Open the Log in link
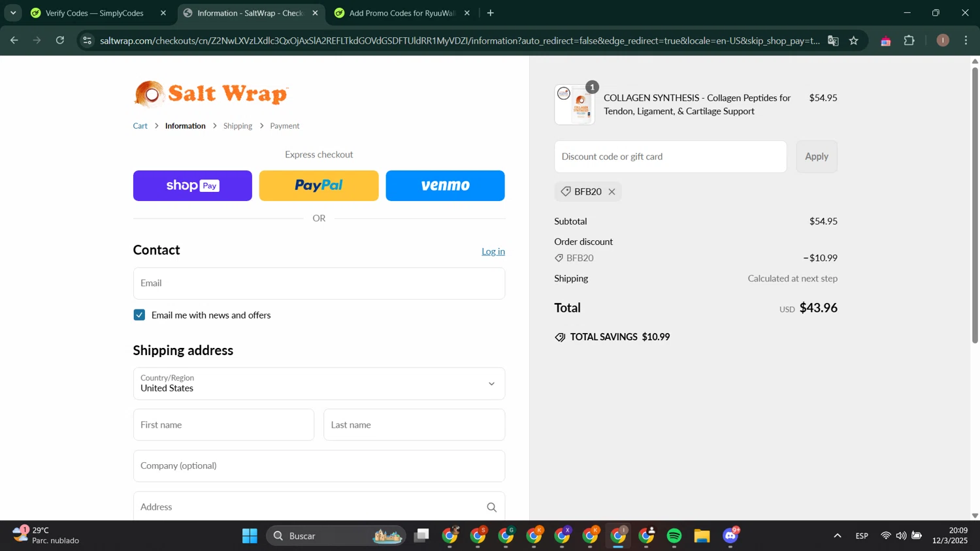This screenshot has width=980, height=551. coord(493,251)
